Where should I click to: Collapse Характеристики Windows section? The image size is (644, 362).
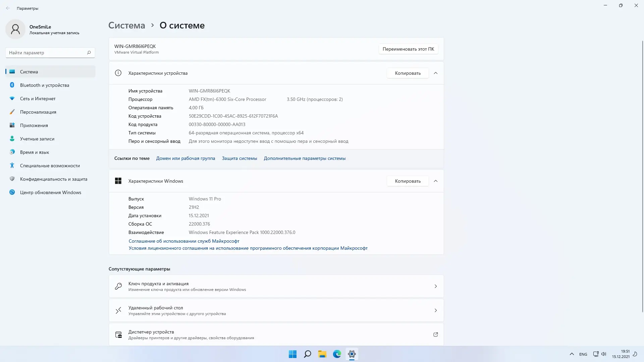pyautogui.click(x=435, y=181)
